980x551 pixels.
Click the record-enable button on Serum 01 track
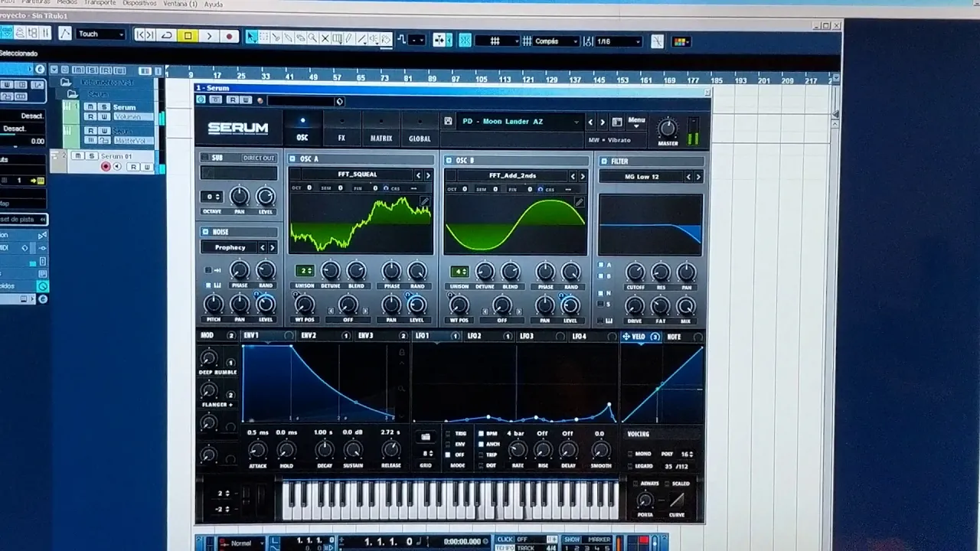(x=106, y=167)
